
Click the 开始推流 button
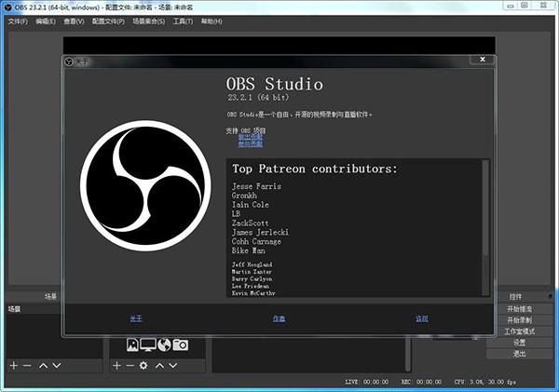point(520,309)
